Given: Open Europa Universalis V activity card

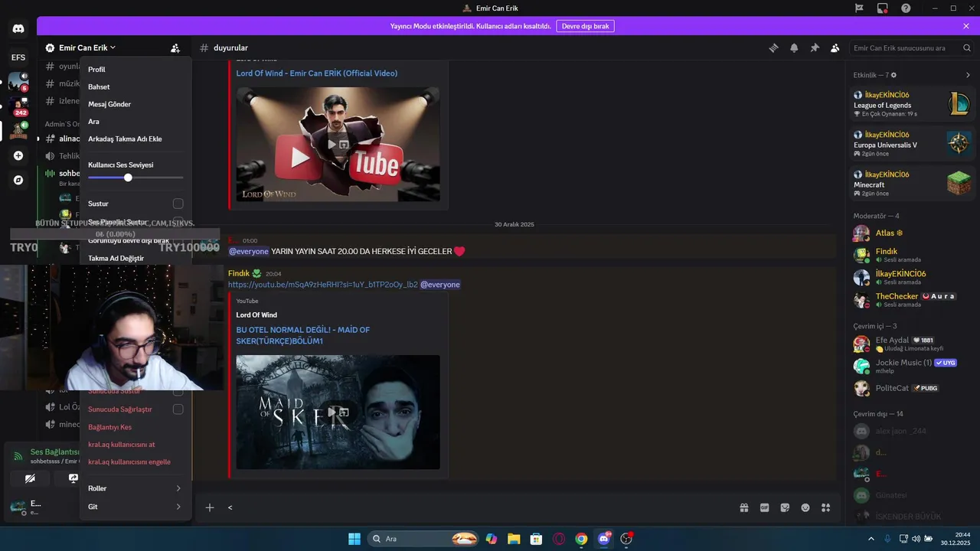Looking at the screenshot, I should click(x=912, y=144).
